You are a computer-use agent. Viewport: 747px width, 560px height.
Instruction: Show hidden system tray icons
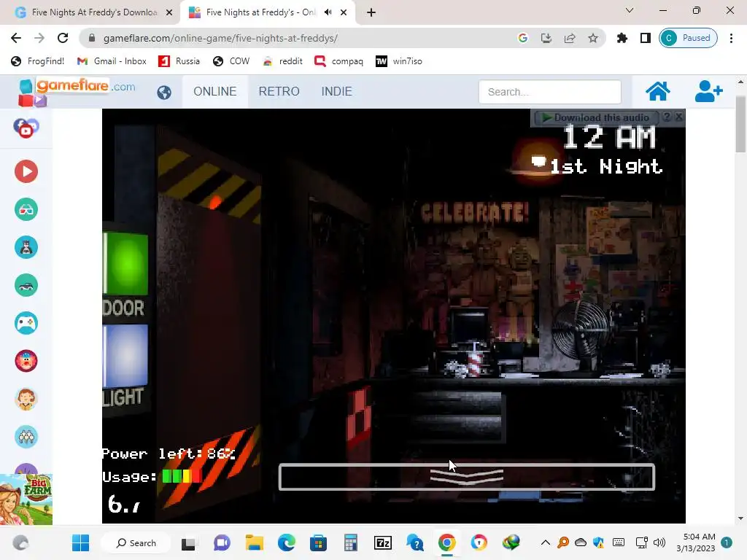546,542
